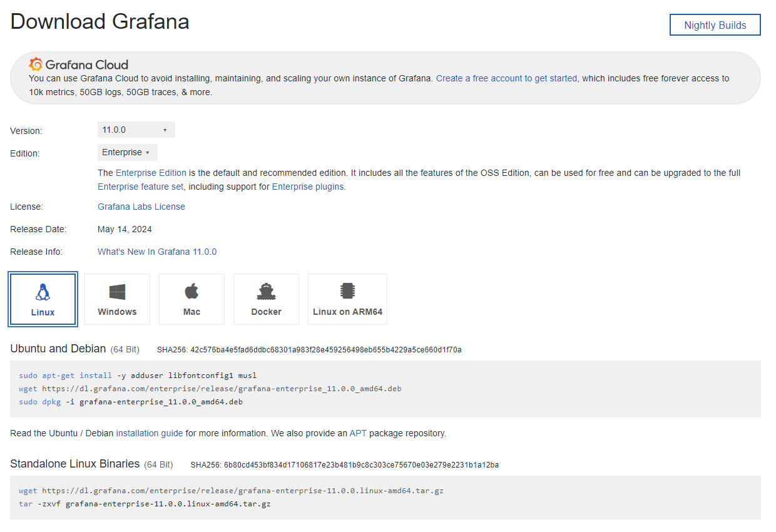
Task: Click the tar -zxvf command line
Action: point(145,504)
